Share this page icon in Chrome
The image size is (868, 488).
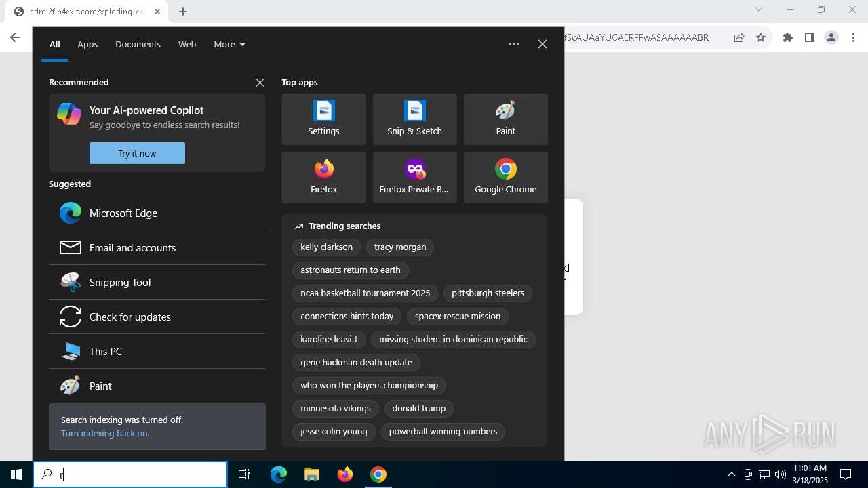click(739, 37)
